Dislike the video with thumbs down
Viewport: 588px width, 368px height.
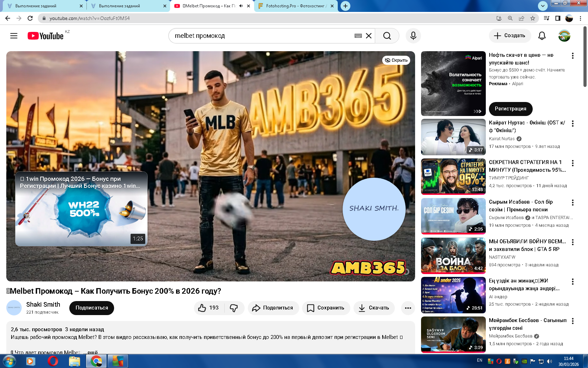234,308
